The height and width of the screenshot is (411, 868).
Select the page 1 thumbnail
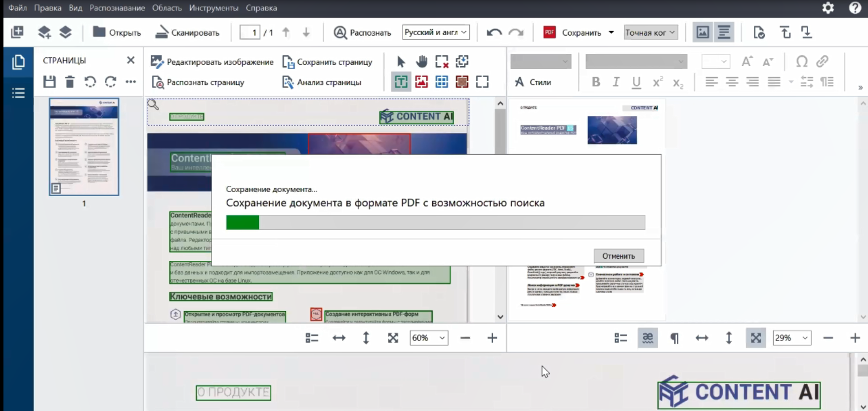click(x=84, y=147)
